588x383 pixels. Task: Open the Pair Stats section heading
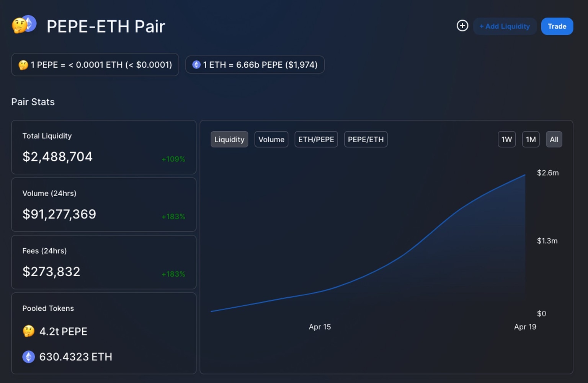33,102
